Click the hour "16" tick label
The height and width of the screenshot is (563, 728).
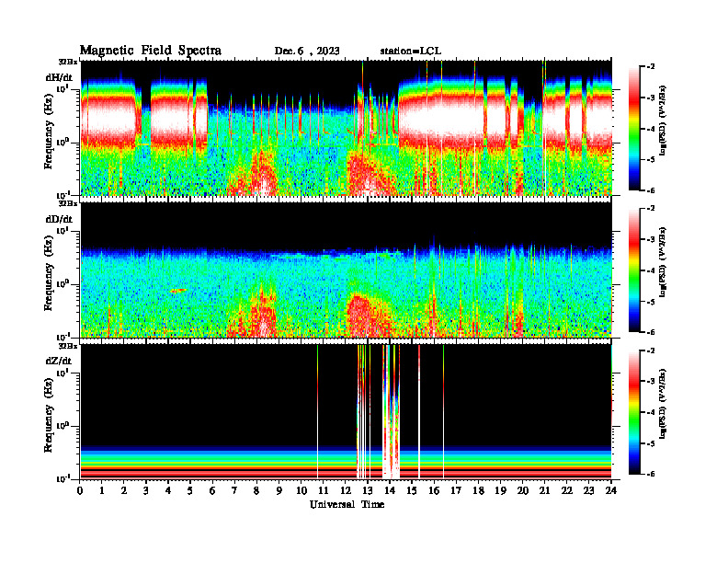434,491
